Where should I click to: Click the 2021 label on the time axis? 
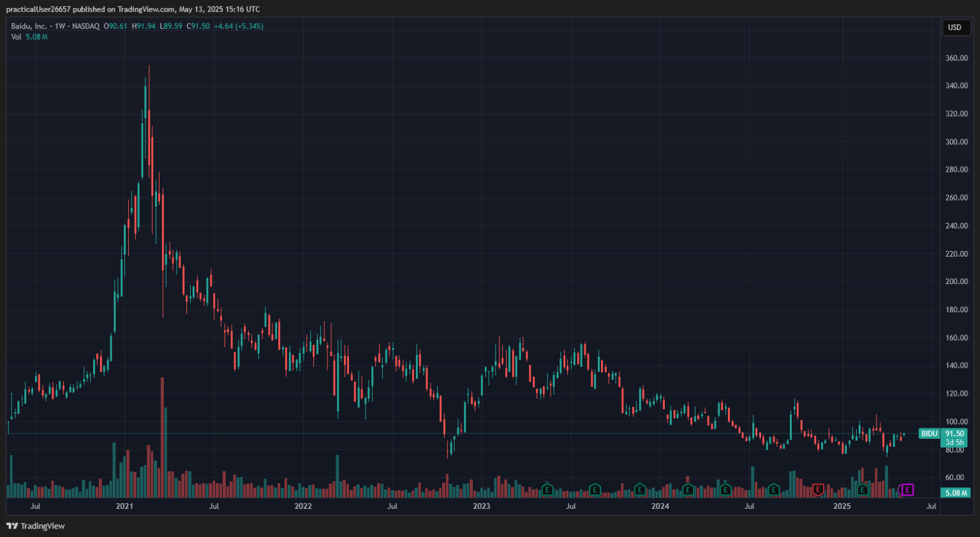(124, 506)
